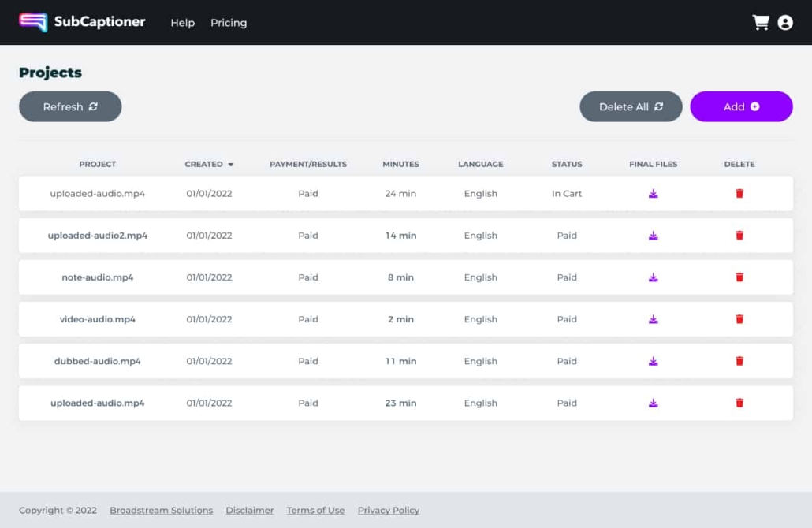
Task: Download final files for uploaded-audio2.mp4
Action: pyautogui.click(x=653, y=236)
